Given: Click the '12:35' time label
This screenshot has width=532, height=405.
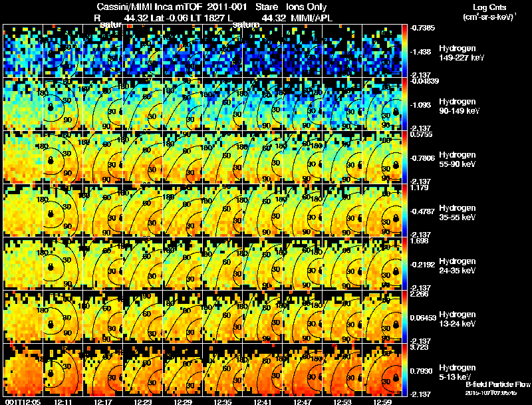Looking at the screenshot, I should [223, 402].
